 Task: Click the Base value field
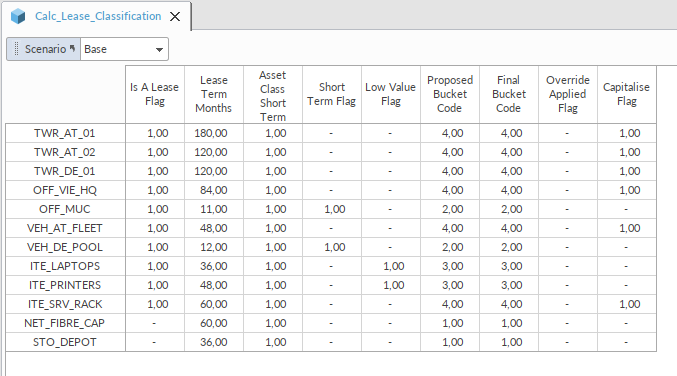click(x=124, y=49)
